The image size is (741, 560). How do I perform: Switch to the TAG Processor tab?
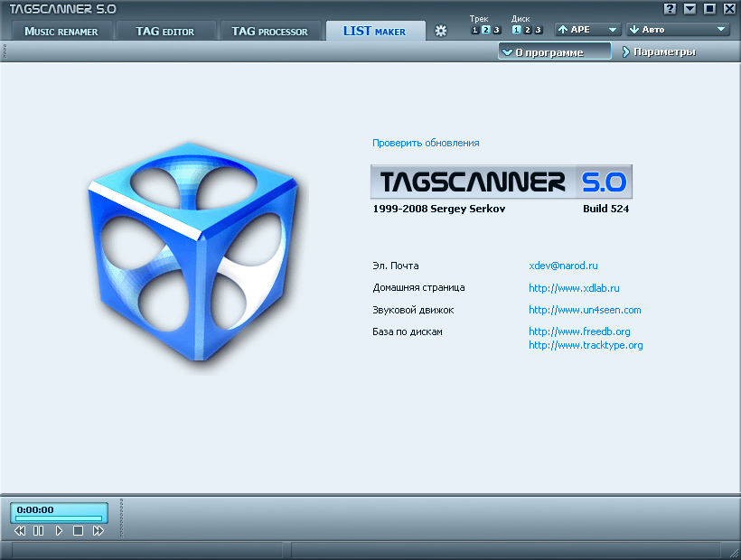[x=269, y=32]
